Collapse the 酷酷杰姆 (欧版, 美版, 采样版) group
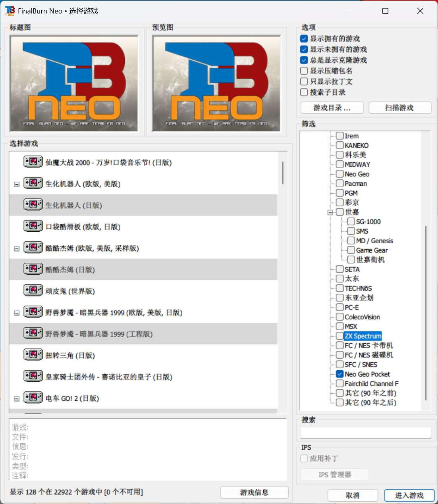 17,249
